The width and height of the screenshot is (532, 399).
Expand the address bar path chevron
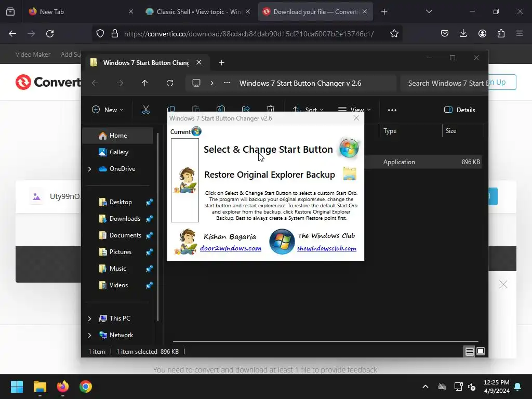212,83
